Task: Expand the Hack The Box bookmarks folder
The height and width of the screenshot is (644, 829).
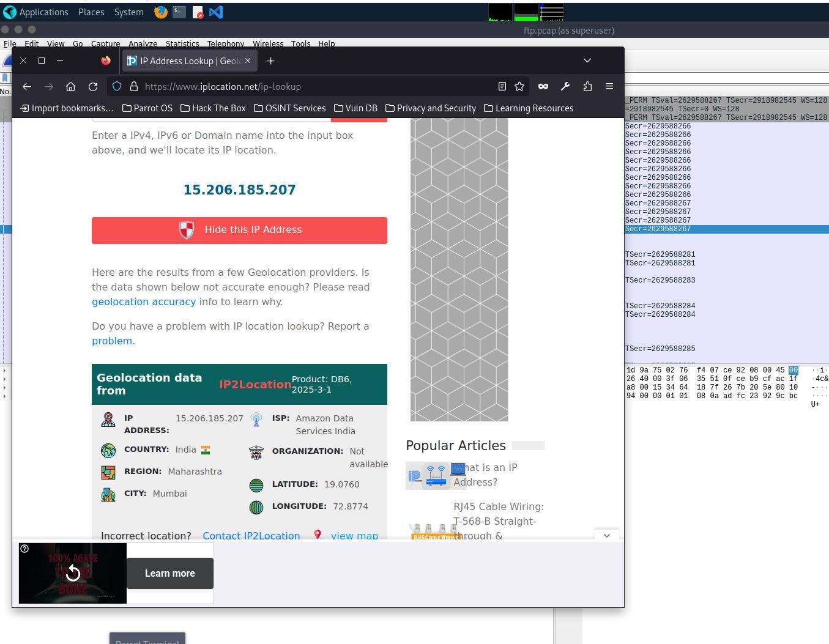Action: click(x=213, y=108)
